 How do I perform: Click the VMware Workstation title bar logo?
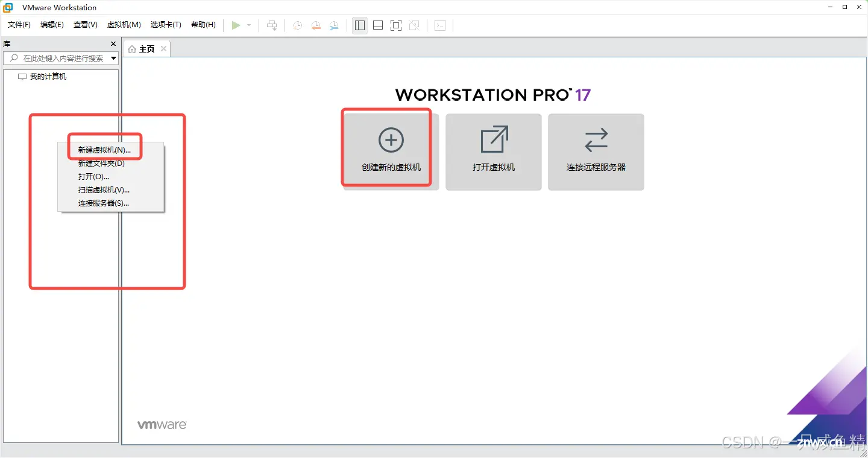point(8,7)
